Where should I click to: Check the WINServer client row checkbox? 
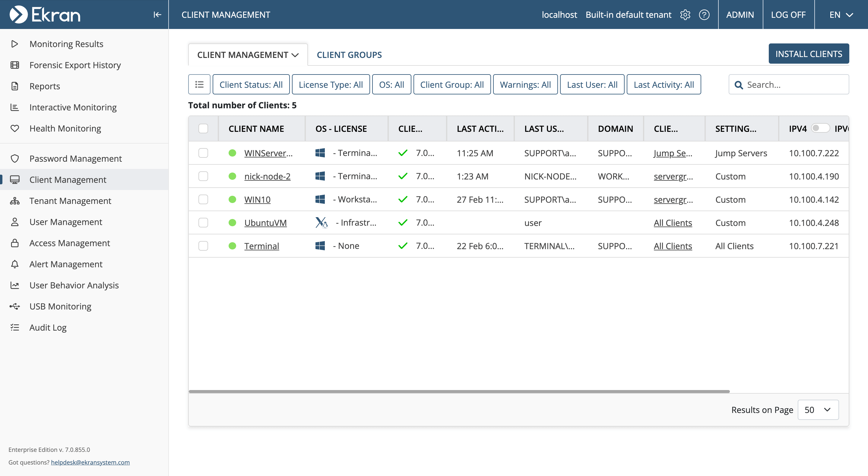tap(203, 153)
